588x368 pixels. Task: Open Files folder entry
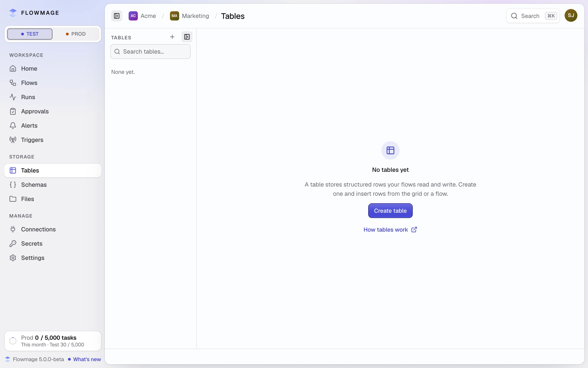tap(53, 199)
